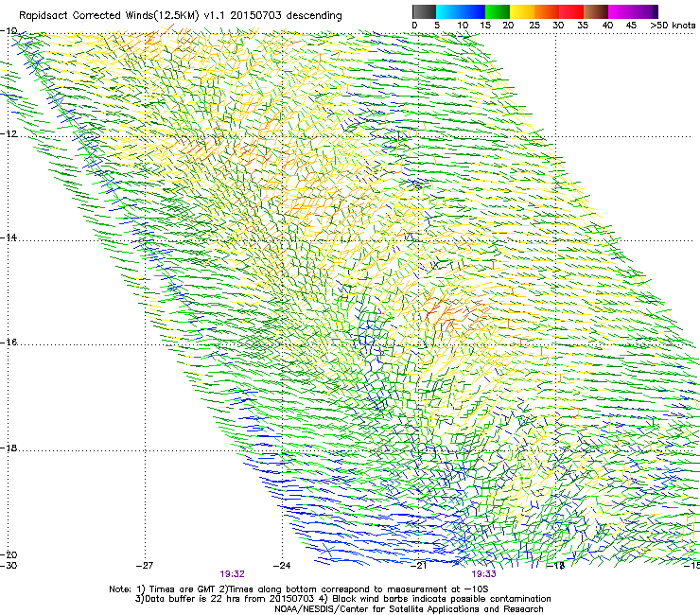Viewport: 700px width, 615px height.
Task: Pick the blue 10–15 knots legend segment
Action: 473,11
